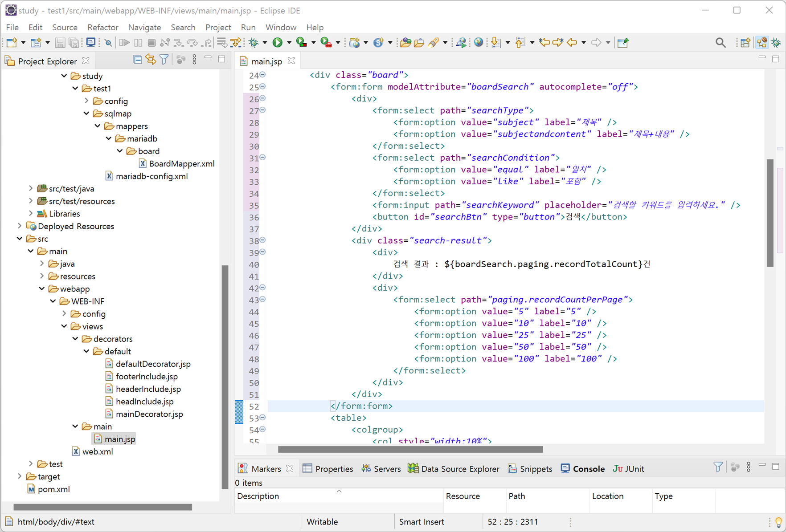Click the Last Edit Location icon
This screenshot has width=786, height=532.
point(544,43)
